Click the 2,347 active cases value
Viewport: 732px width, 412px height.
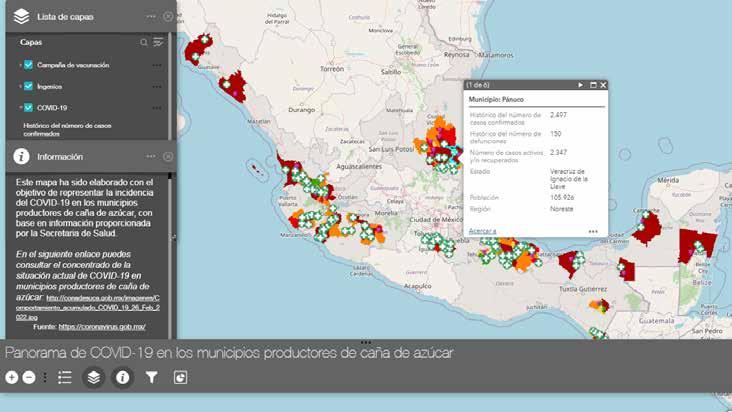558,153
